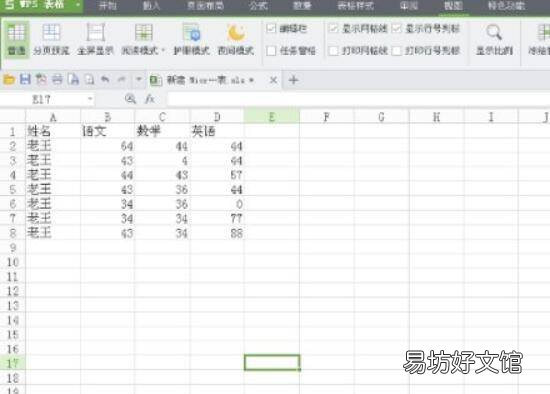Expand the name box dropdown arrow
This screenshot has width=550, height=394.
pyautogui.click(x=90, y=99)
